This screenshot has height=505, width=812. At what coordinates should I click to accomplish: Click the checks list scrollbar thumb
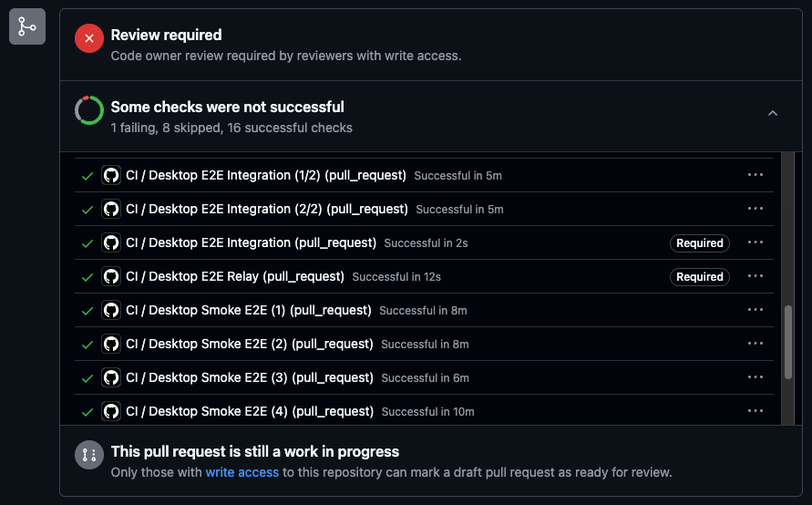(x=788, y=343)
